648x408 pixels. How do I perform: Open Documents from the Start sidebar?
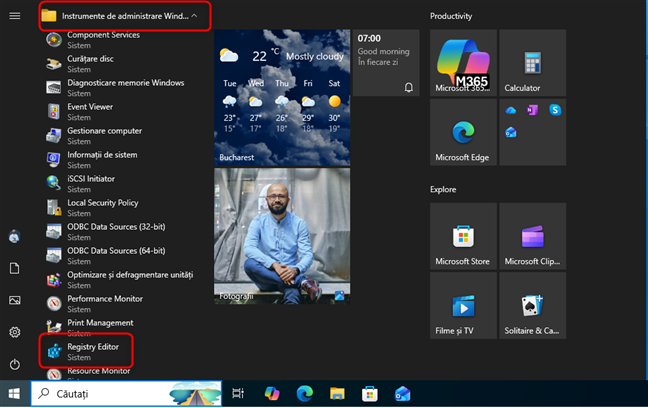click(15, 268)
